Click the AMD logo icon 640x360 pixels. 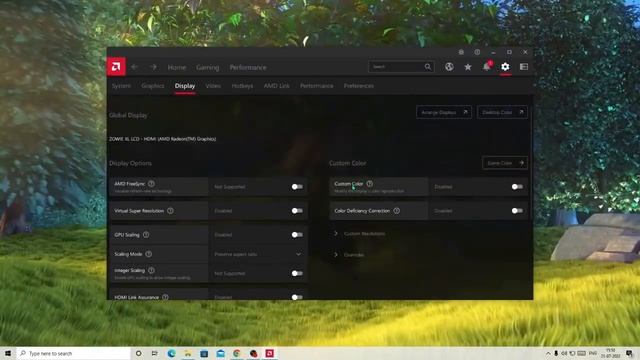click(116, 67)
